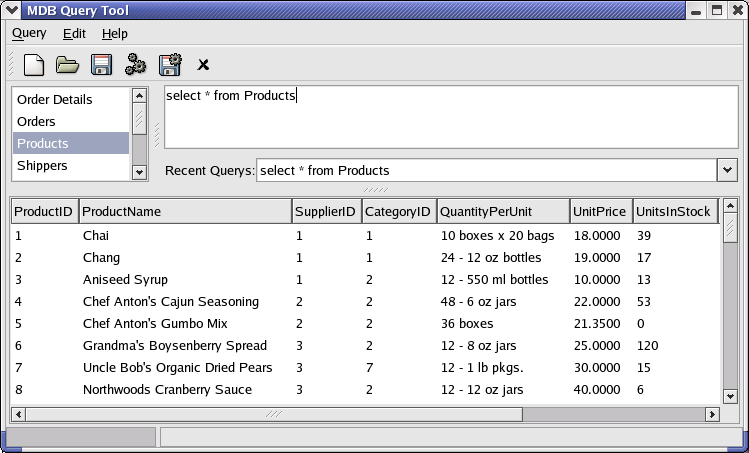
Task: Click the table list scroll up arrow
Action: tap(140, 95)
